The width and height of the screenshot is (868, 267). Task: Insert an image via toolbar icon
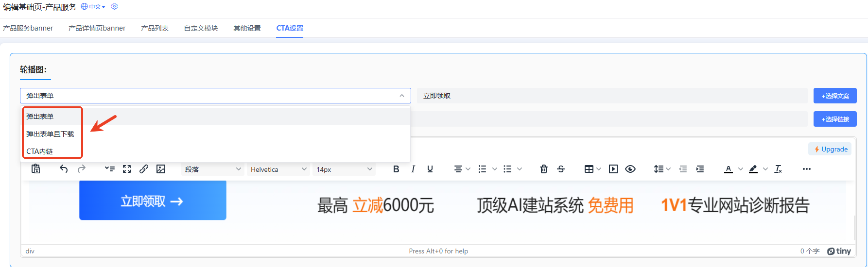point(161,169)
